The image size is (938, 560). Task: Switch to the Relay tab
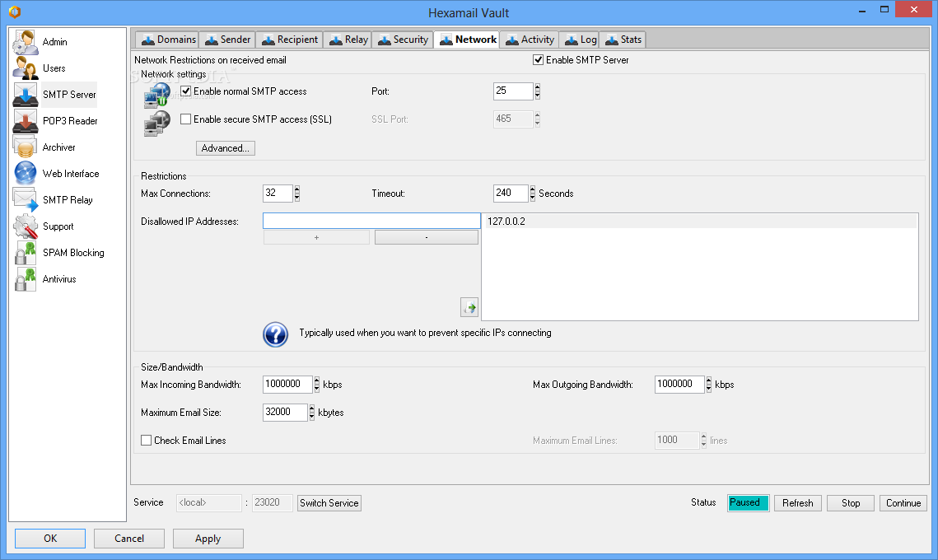pyautogui.click(x=348, y=40)
